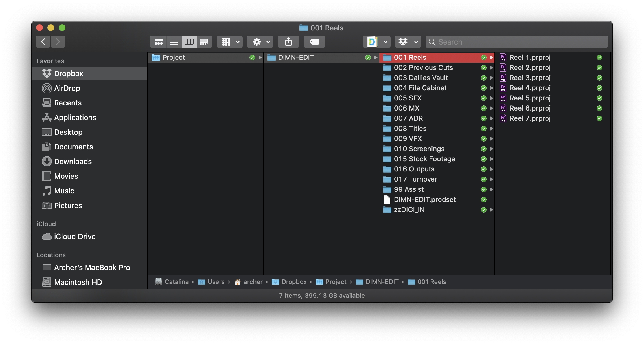Click the sync badge next to Reel 1.prproj

coord(599,57)
